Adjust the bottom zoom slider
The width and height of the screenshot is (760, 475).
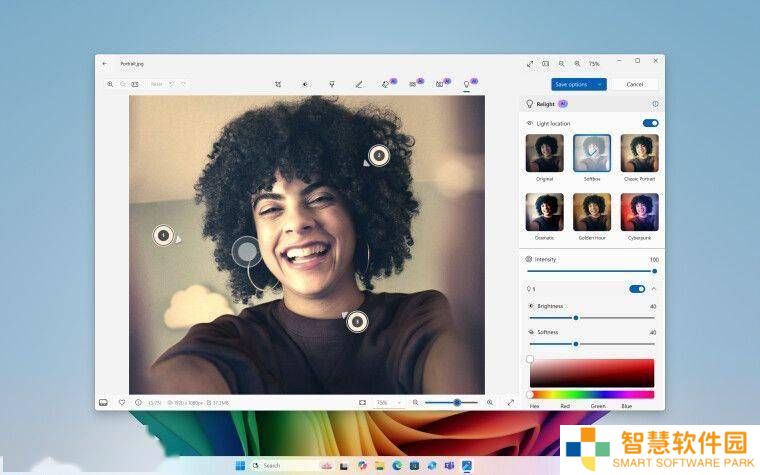click(451, 403)
